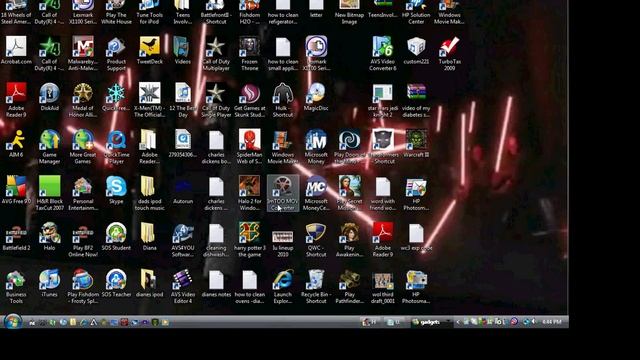Launch AIM 6 messenger icon
Screen dimensions: 640x360
click(16, 144)
